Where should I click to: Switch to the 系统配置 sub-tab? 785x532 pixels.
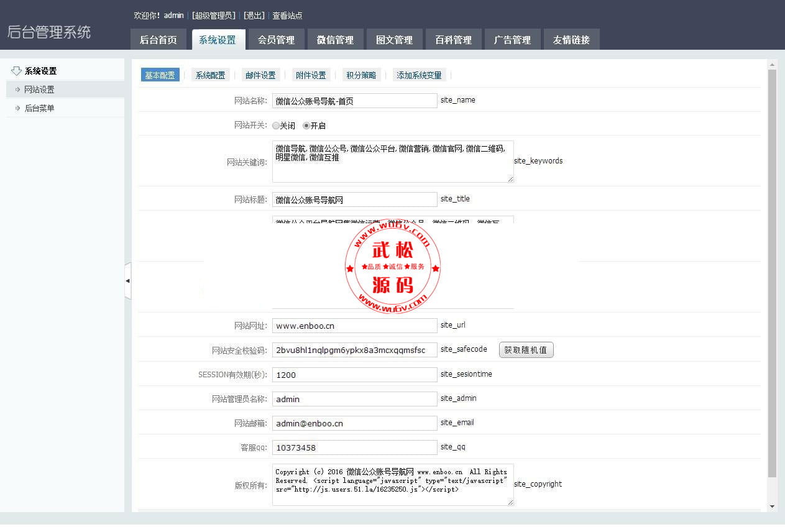[210, 75]
